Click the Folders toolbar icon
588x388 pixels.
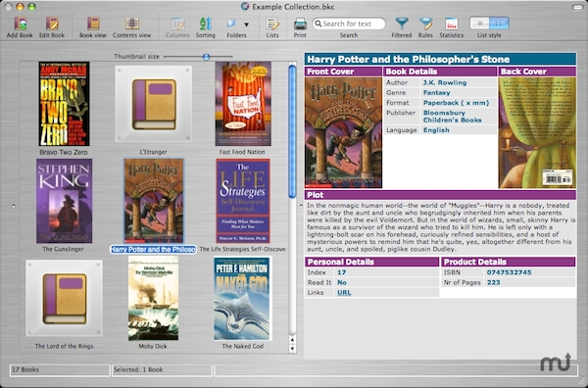coord(231,24)
